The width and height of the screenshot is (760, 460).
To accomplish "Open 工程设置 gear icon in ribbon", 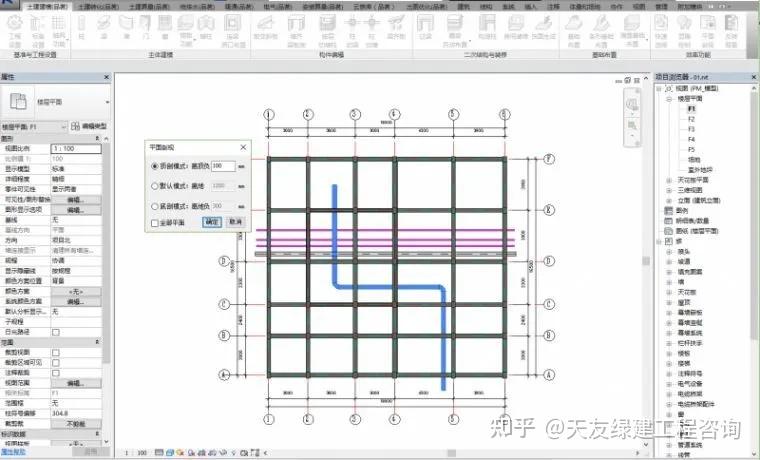I will coord(15,31).
